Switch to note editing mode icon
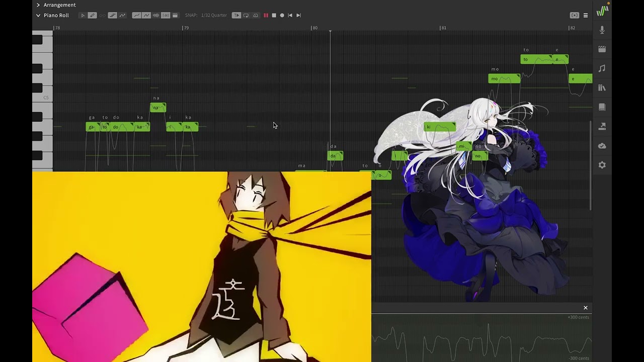 click(x=113, y=16)
